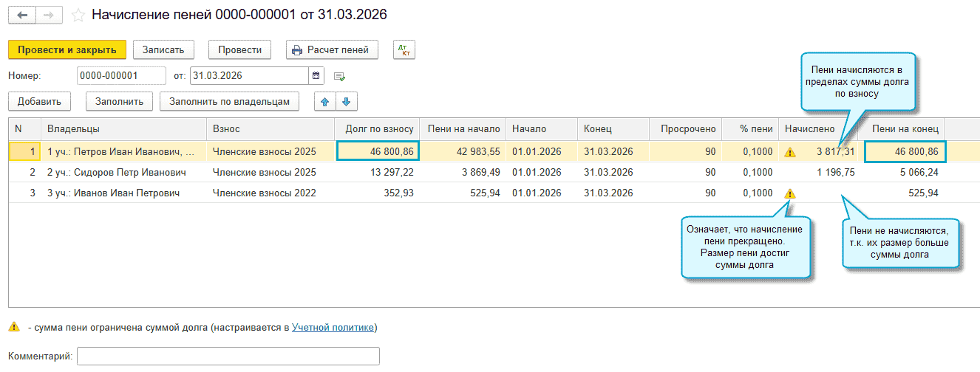Click the forward navigation arrow

pos(49,15)
